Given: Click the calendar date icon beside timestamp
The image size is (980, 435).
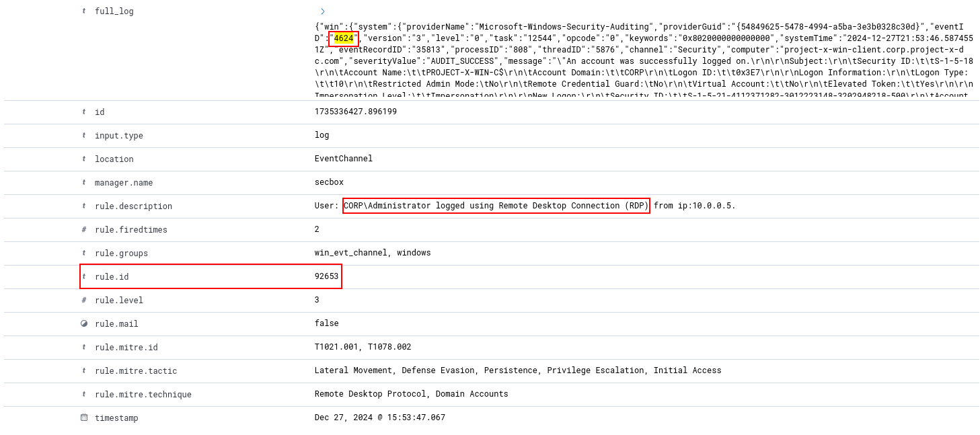Looking at the screenshot, I should pos(83,418).
